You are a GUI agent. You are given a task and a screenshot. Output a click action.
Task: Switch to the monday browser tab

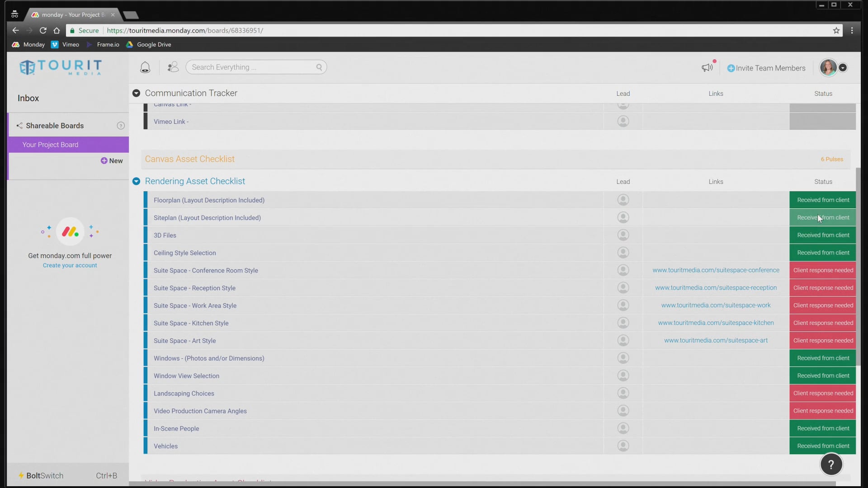coord(73,14)
